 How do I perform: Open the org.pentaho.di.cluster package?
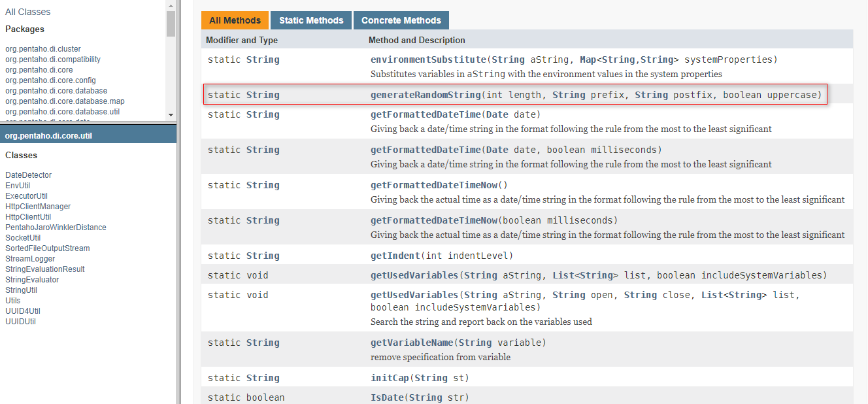(42, 48)
